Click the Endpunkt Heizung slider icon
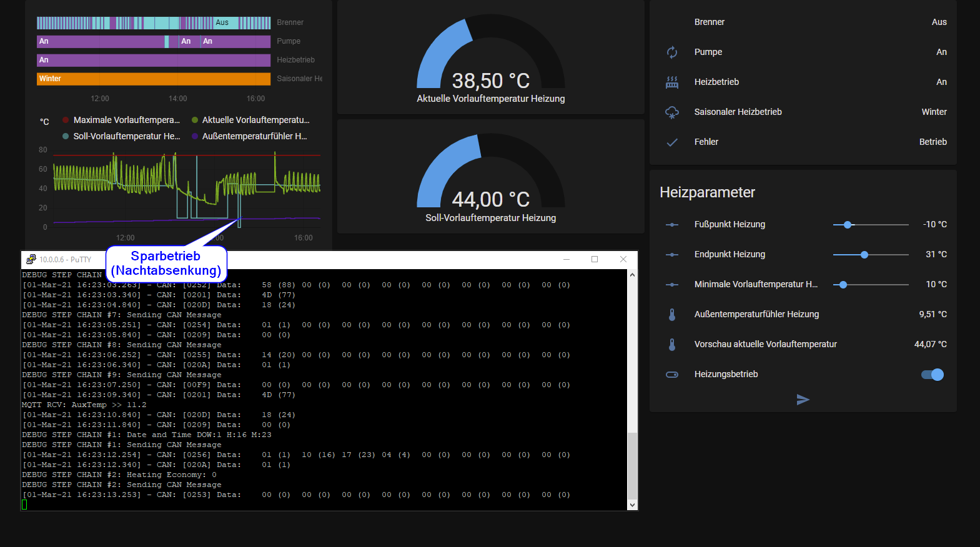This screenshot has width=980, height=547. point(672,254)
